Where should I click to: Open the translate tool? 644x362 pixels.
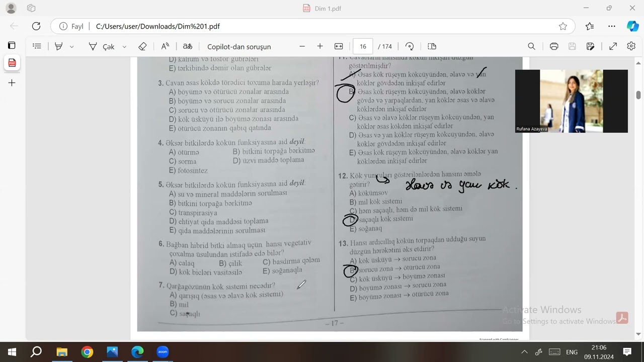(187, 46)
